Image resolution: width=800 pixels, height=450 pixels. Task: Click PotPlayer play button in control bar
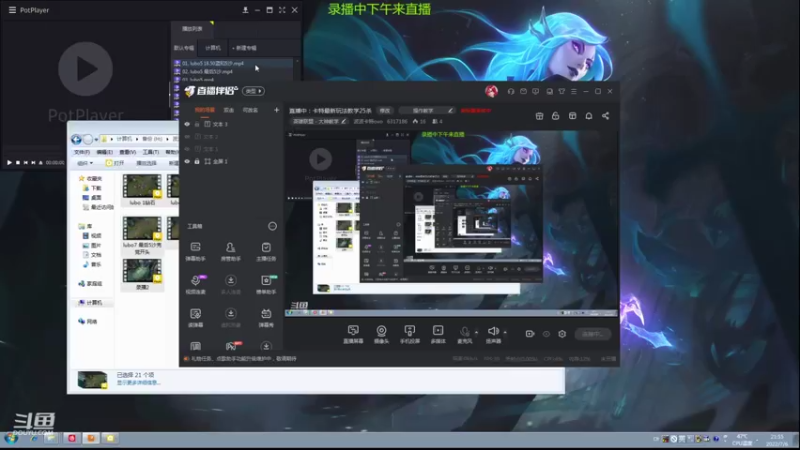click(x=9, y=163)
